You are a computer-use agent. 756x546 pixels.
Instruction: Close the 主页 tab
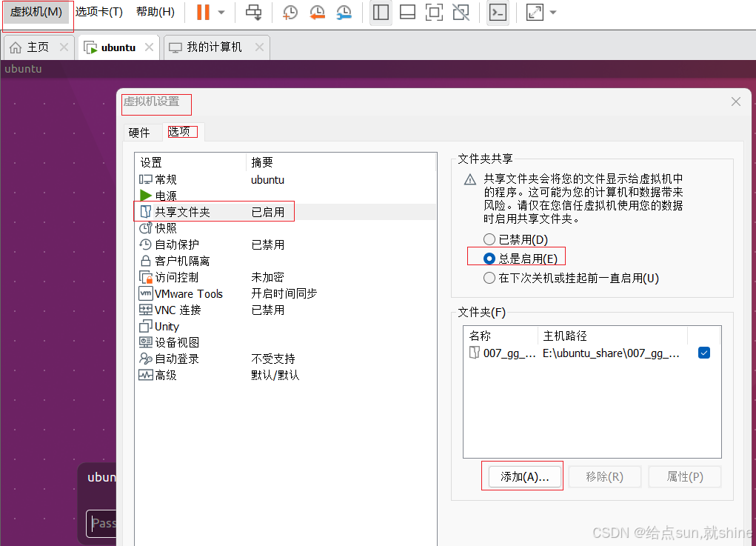click(x=64, y=47)
